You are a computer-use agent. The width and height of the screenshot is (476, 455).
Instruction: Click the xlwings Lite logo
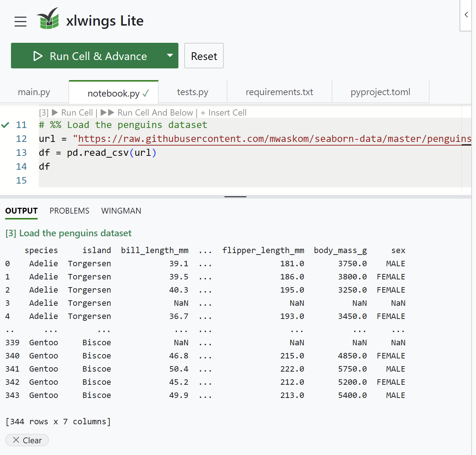[x=48, y=19]
